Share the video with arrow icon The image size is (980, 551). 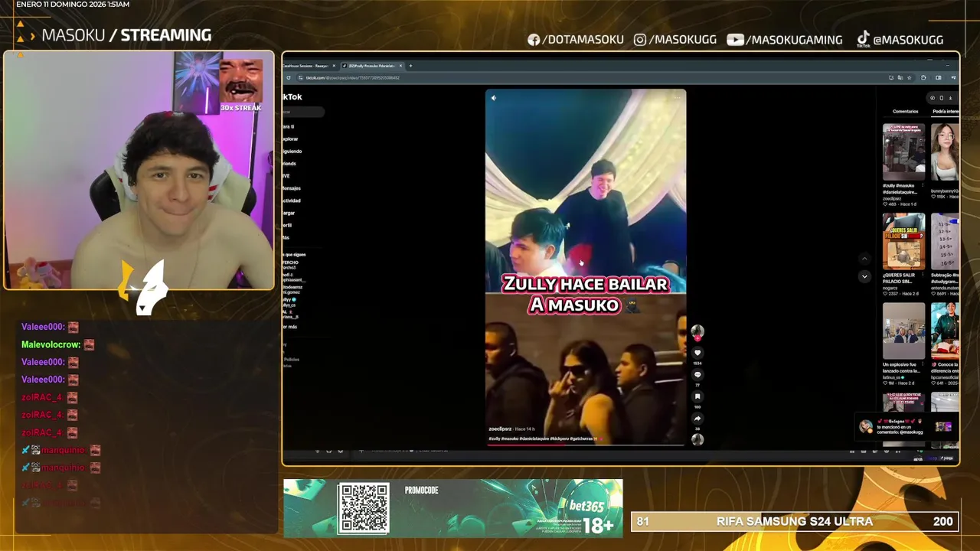(x=697, y=419)
